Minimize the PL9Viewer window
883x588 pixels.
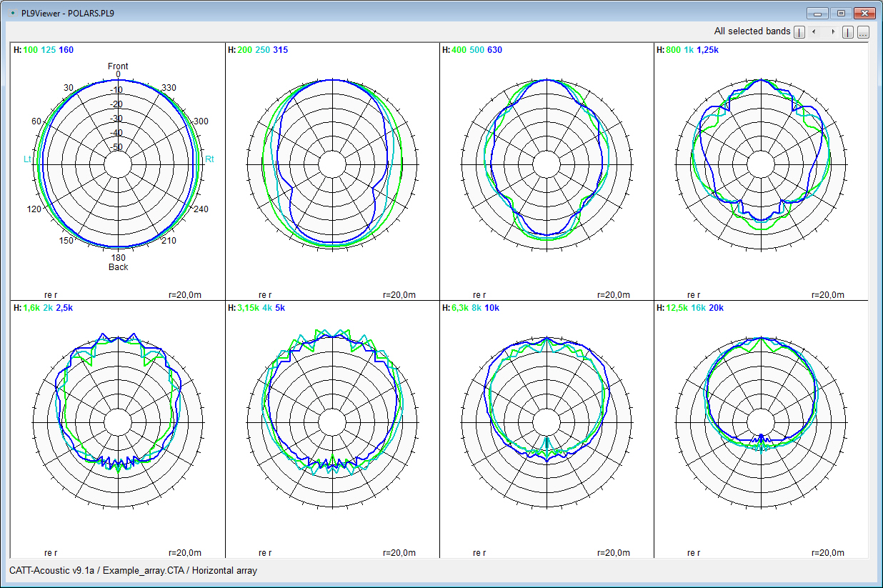click(817, 14)
